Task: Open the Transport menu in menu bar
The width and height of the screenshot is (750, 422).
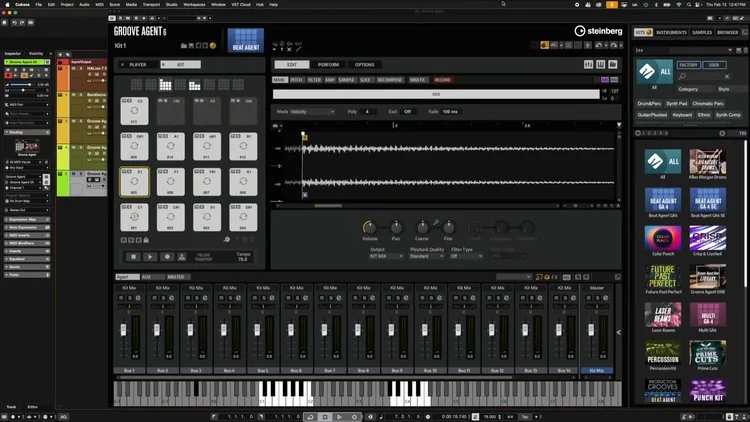Action: 151,4
